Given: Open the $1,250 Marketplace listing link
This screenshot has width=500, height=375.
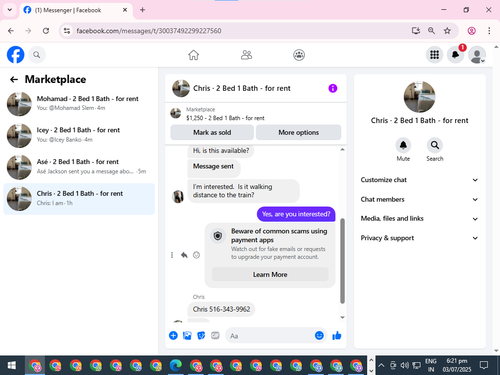Looking at the screenshot, I should (x=225, y=118).
